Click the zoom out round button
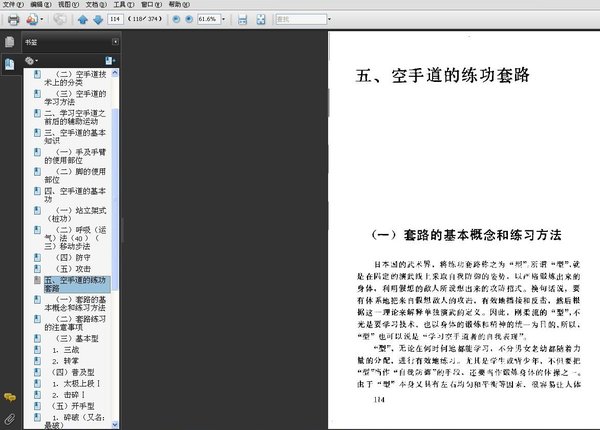Viewport: 600px width, 430px height. click(176, 19)
